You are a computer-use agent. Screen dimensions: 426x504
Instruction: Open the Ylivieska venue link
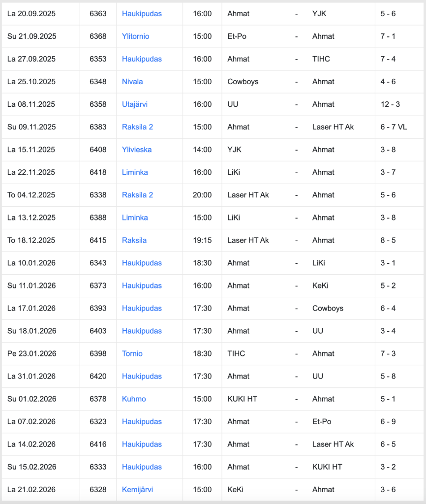137,150
